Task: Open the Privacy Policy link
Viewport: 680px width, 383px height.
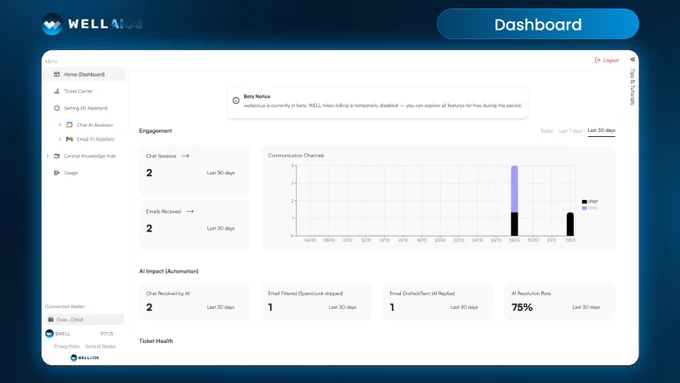Action: point(67,346)
